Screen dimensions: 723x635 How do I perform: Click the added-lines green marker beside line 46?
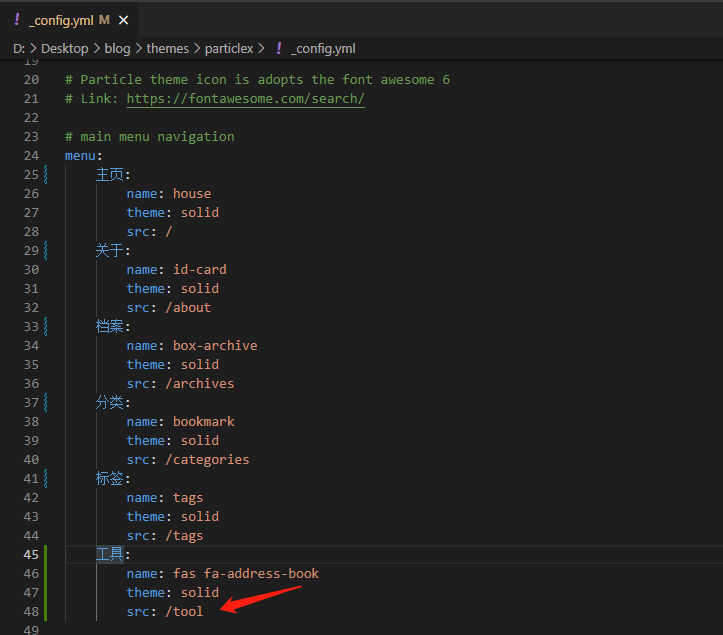click(x=45, y=574)
